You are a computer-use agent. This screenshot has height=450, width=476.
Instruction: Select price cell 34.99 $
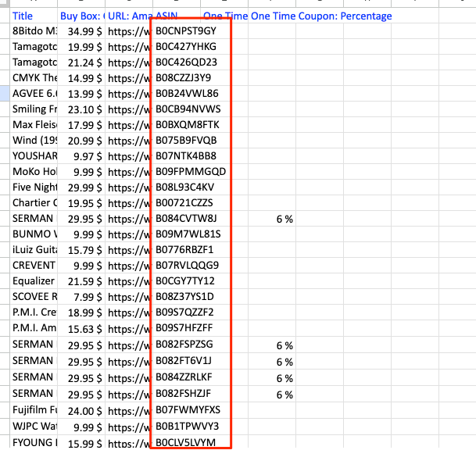coord(81,31)
